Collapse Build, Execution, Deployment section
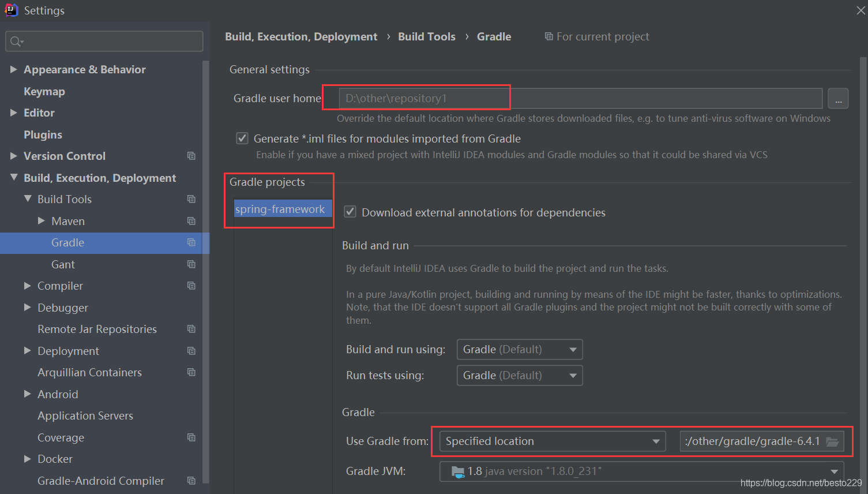 click(14, 177)
